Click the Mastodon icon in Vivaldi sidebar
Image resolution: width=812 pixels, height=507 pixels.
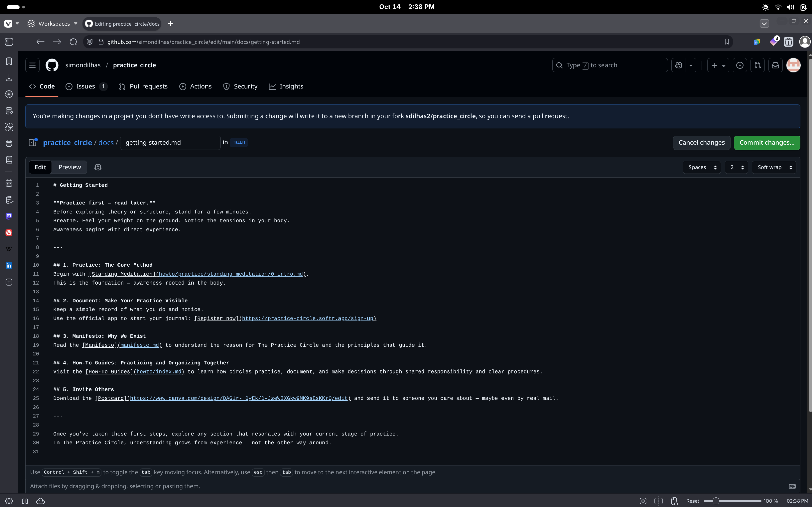point(9,216)
